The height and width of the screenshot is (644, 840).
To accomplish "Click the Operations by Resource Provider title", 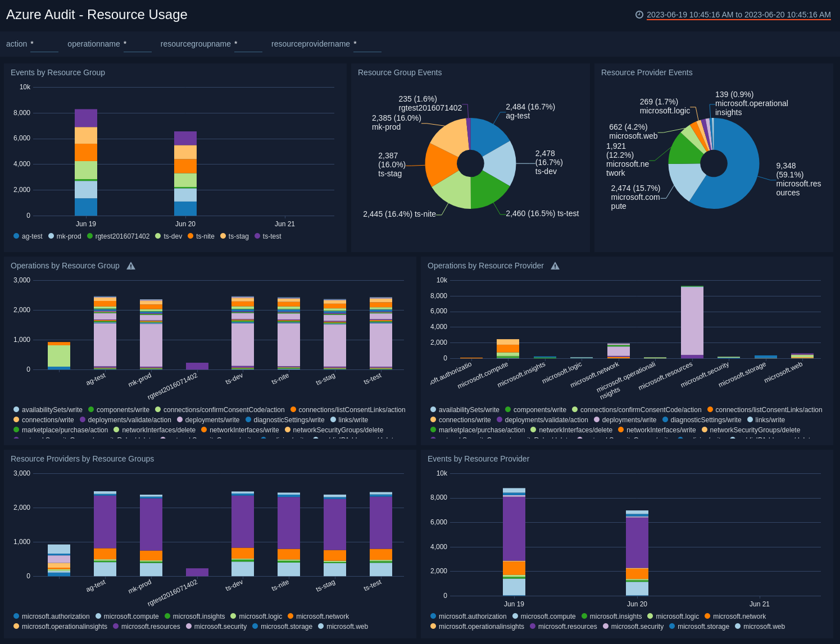I will pos(485,266).
